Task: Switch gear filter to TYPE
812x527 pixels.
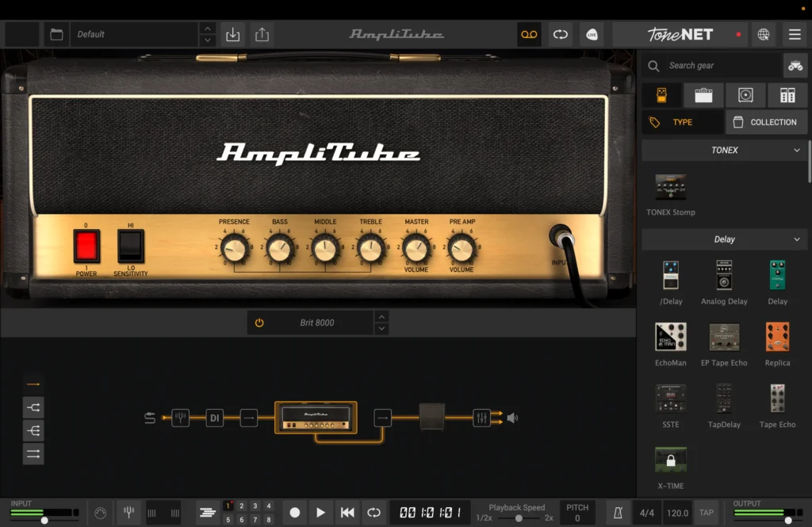Action: (682, 122)
